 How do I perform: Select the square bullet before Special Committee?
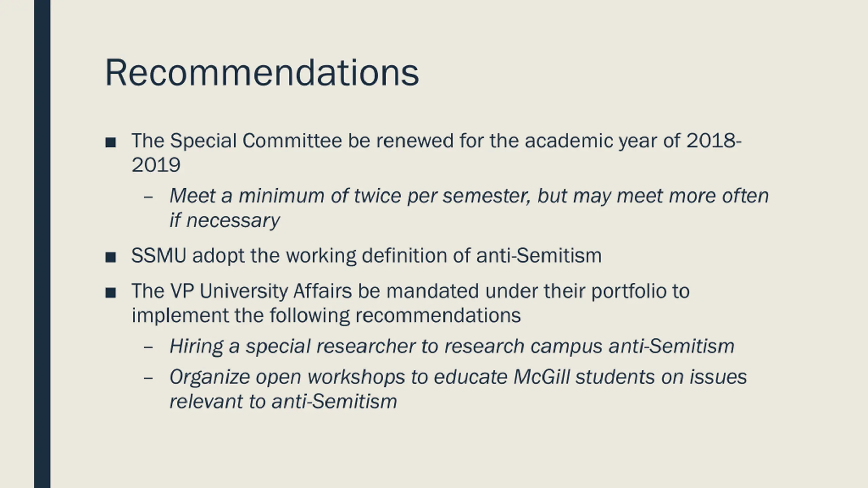point(111,142)
